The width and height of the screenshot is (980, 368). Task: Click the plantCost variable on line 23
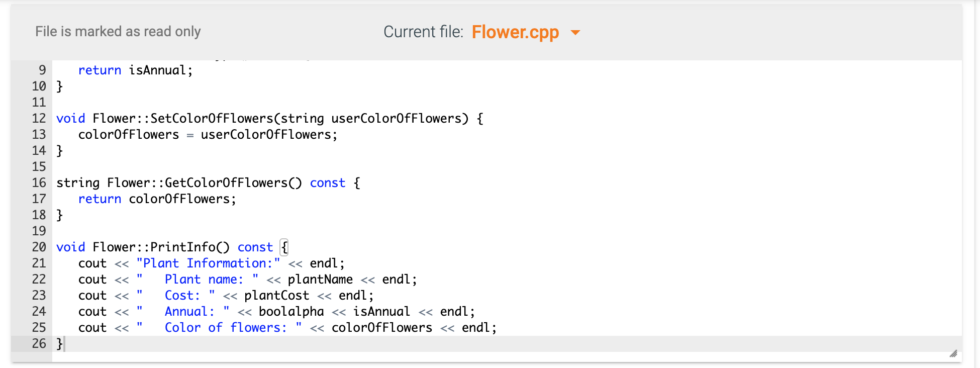[277, 296]
